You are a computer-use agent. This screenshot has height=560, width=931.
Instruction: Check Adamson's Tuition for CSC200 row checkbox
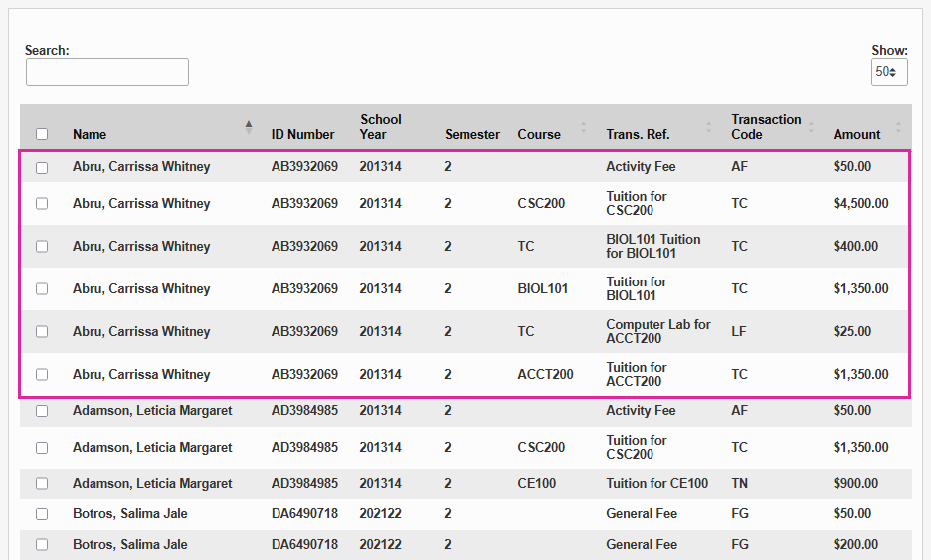[42, 448]
